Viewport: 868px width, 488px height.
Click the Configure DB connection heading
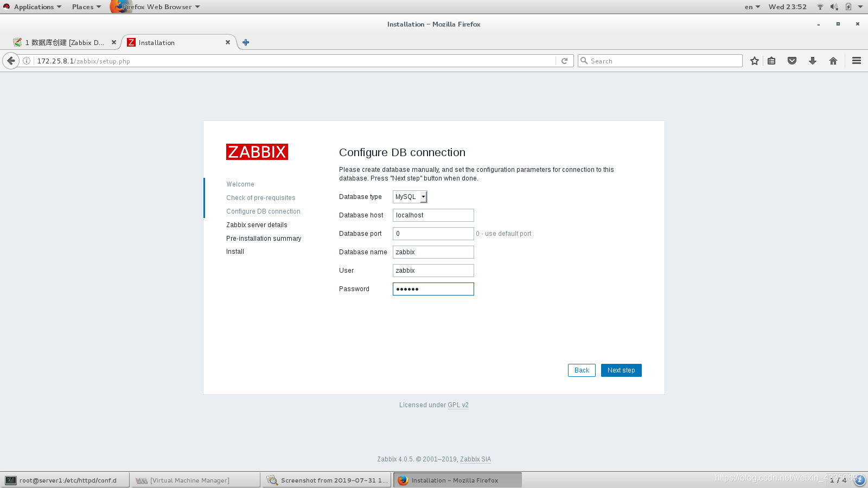tap(402, 152)
